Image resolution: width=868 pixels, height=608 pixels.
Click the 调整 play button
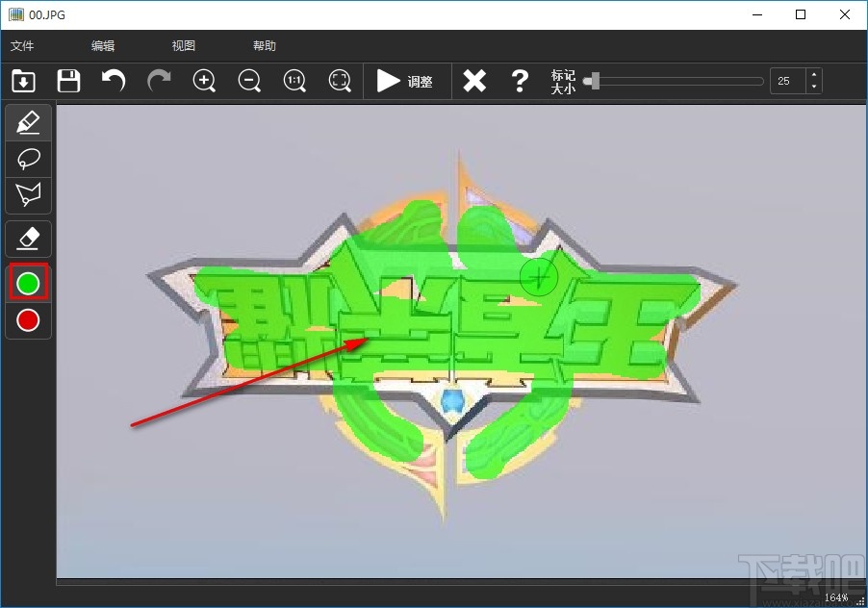[405, 81]
